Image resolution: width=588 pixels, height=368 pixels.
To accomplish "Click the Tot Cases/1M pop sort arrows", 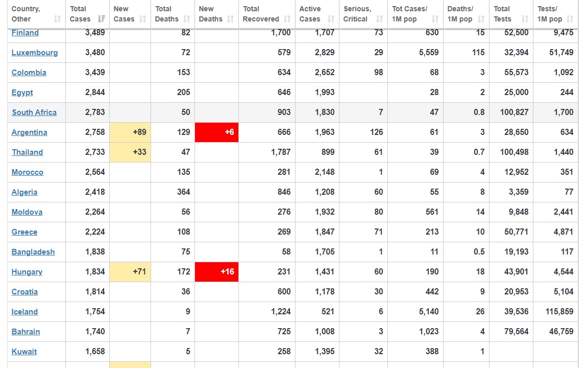I will pyautogui.click(x=435, y=19).
